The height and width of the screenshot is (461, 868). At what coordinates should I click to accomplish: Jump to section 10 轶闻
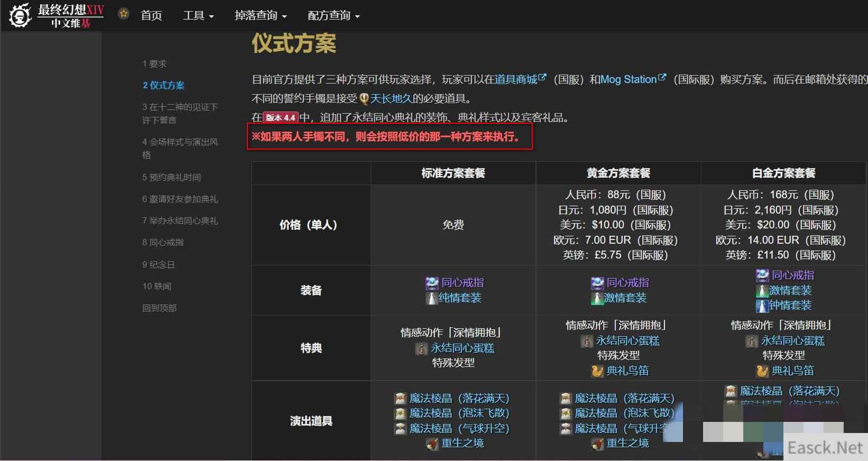[x=156, y=286]
